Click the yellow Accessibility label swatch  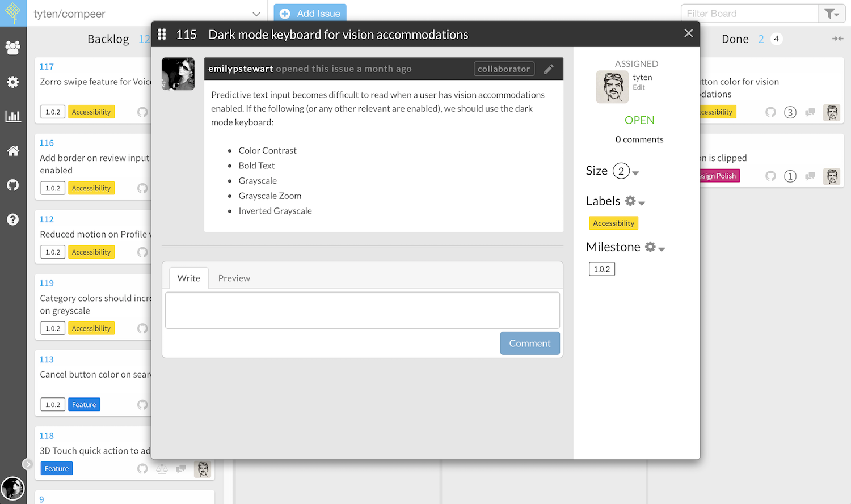pyautogui.click(x=614, y=223)
